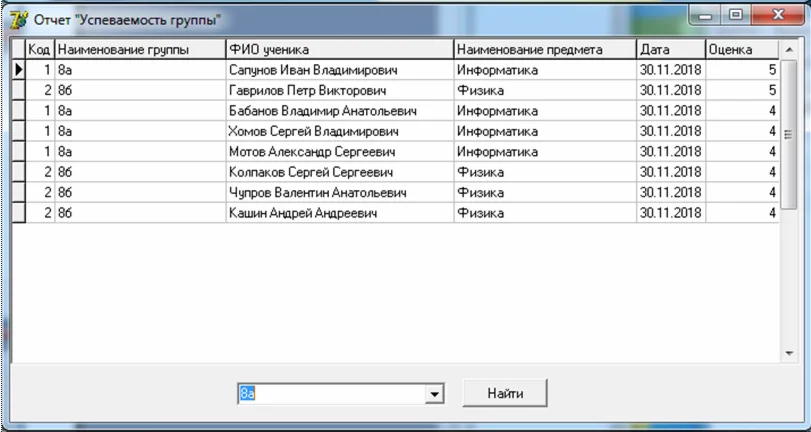
Task: Click the Оценка column header
Action: coord(742,50)
